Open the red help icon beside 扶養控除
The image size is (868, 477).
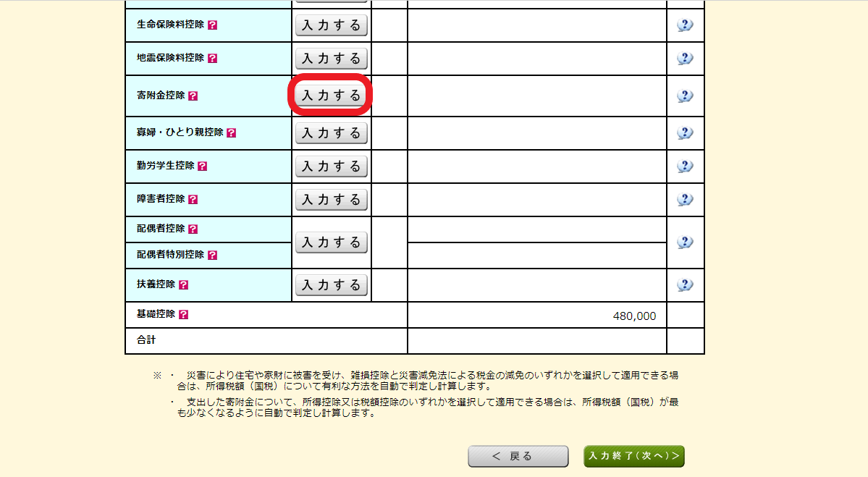[183, 285]
